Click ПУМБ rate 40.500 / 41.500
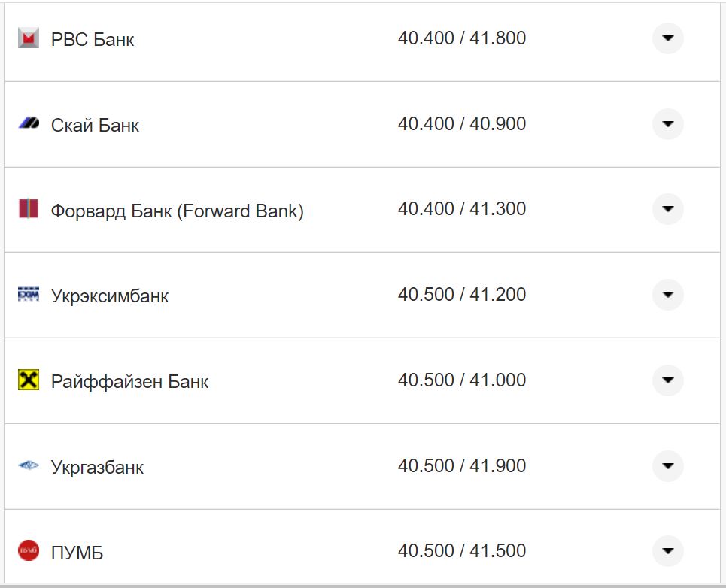 tap(462, 550)
